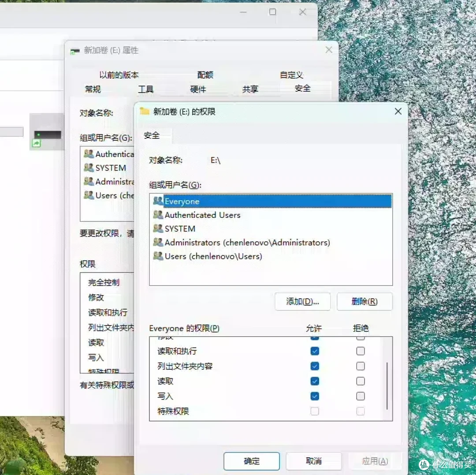The width and height of the screenshot is (476, 475).
Task: Maximize the background Explorer window
Action: tap(273, 12)
